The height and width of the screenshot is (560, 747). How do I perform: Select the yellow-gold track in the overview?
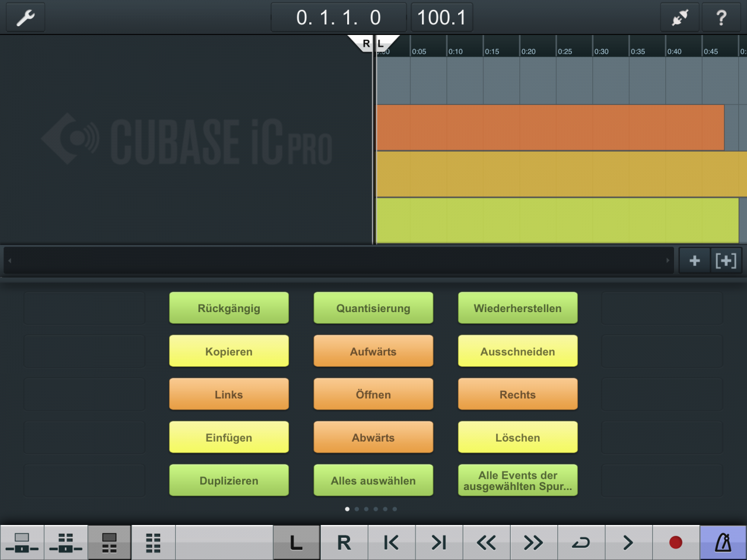[561, 174]
